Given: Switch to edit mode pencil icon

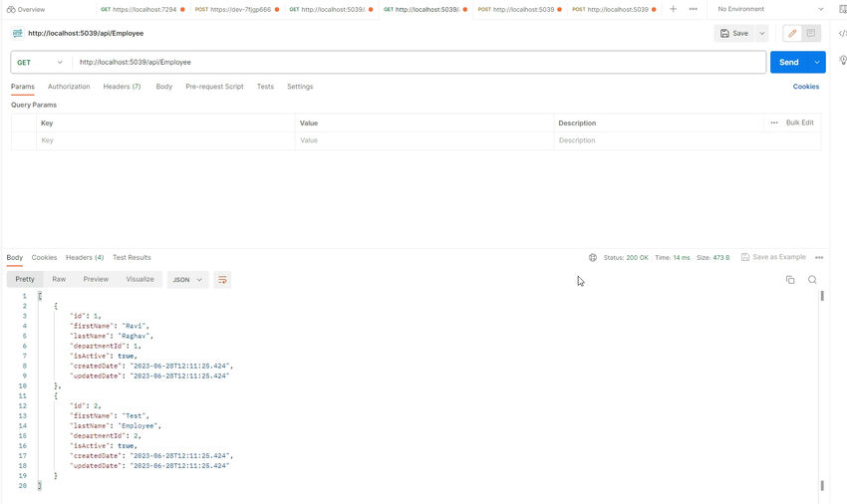Looking at the screenshot, I should [792, 34].
